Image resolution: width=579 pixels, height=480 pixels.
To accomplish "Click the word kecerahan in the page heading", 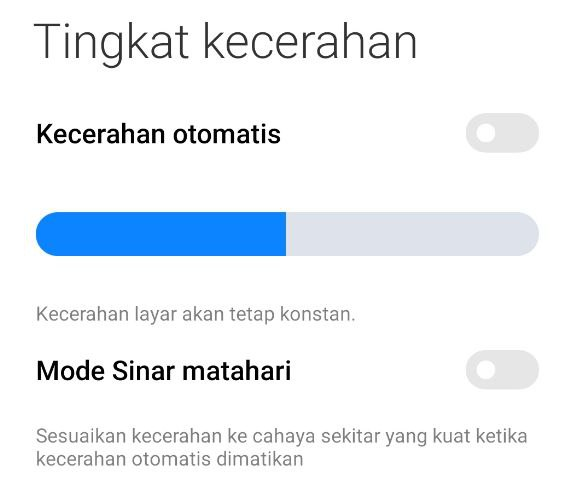I will pos(310,41).
